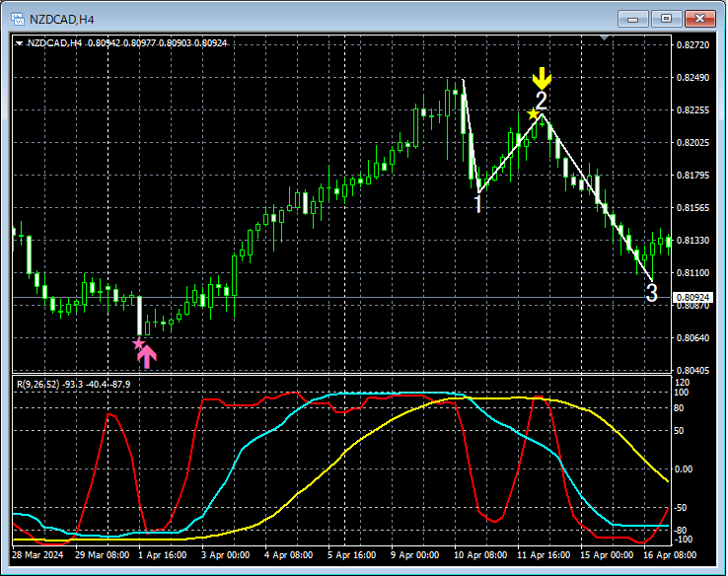Screen dimensions: 728x576
Task: Click price axis value 0.82490
Action: [692, 78]
